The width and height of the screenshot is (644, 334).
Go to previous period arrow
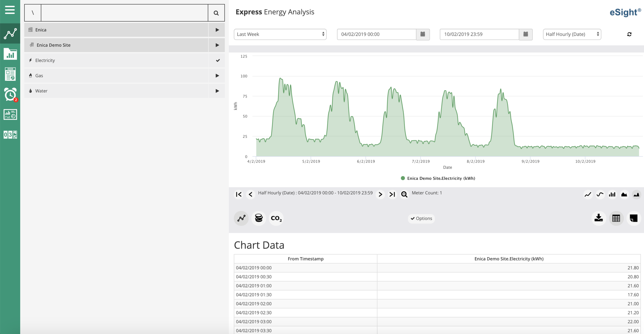click(x=251, y=194)
